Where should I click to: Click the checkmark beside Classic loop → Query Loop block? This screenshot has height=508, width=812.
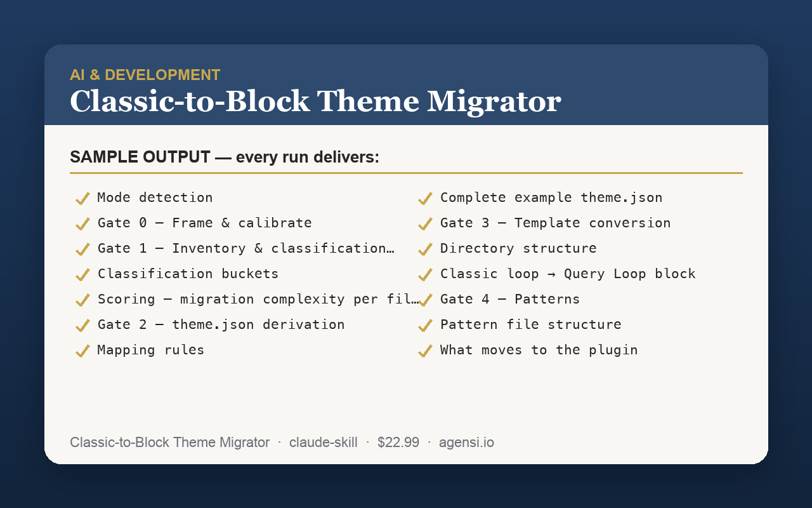click(425, 275)
